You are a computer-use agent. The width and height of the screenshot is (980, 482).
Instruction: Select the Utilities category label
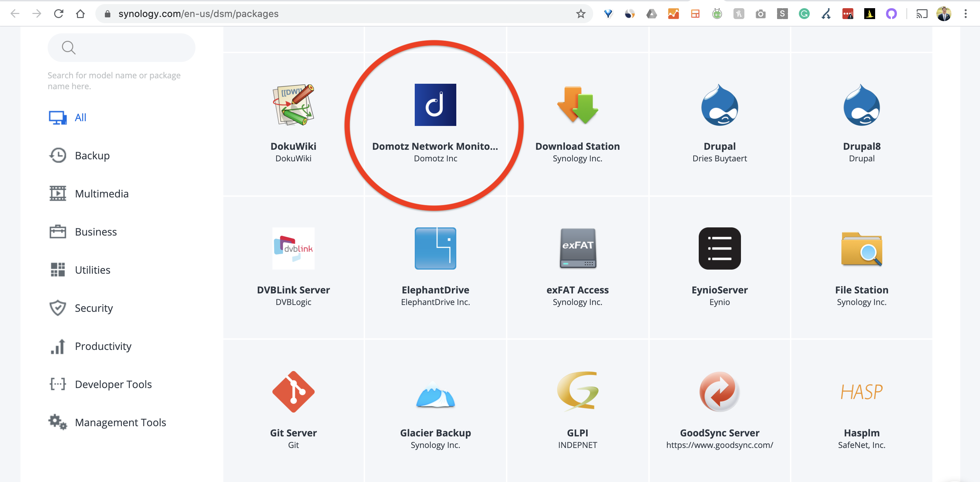[92, 269]
